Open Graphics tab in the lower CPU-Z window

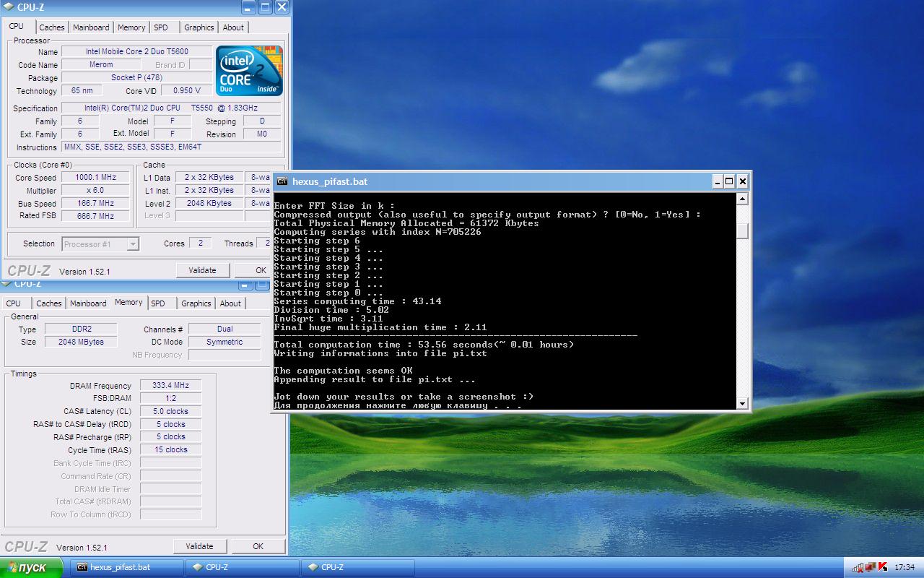196,303
